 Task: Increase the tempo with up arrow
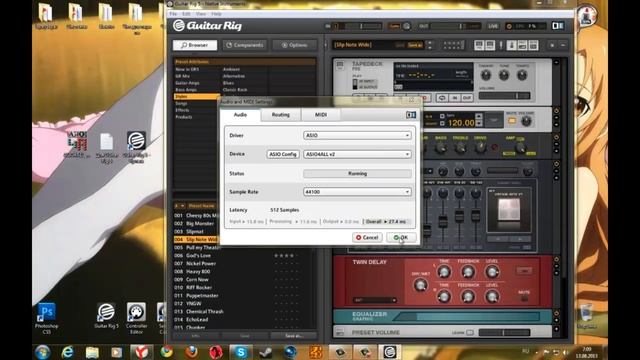click(x=479, y=117)
